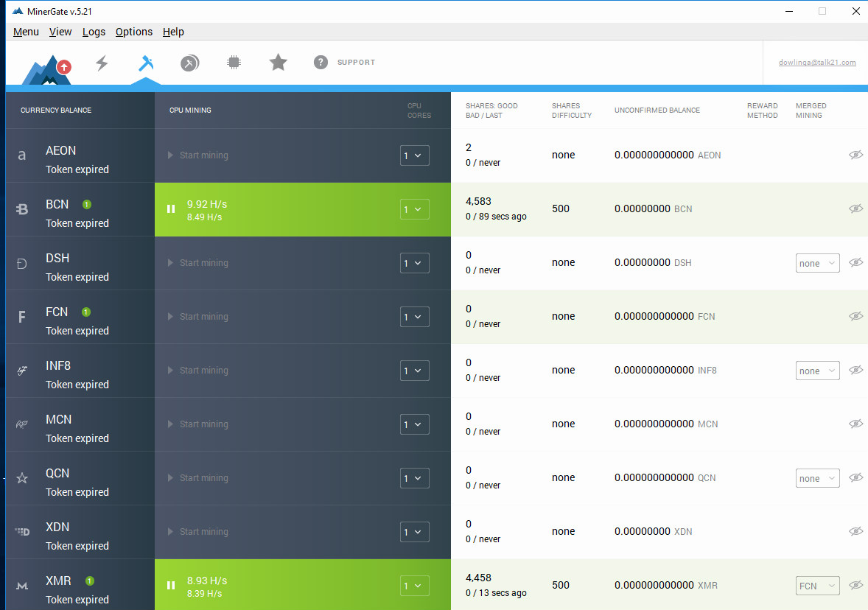Image resolution: width=868 pixels, height=610 pixels.
Task: Click the MCN currency icon
Action: (21, 424)
